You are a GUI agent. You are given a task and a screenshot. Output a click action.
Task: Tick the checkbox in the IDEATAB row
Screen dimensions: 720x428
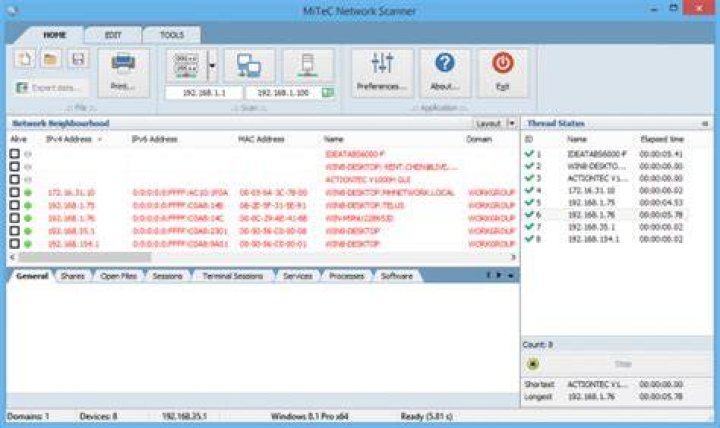[15, 154]
